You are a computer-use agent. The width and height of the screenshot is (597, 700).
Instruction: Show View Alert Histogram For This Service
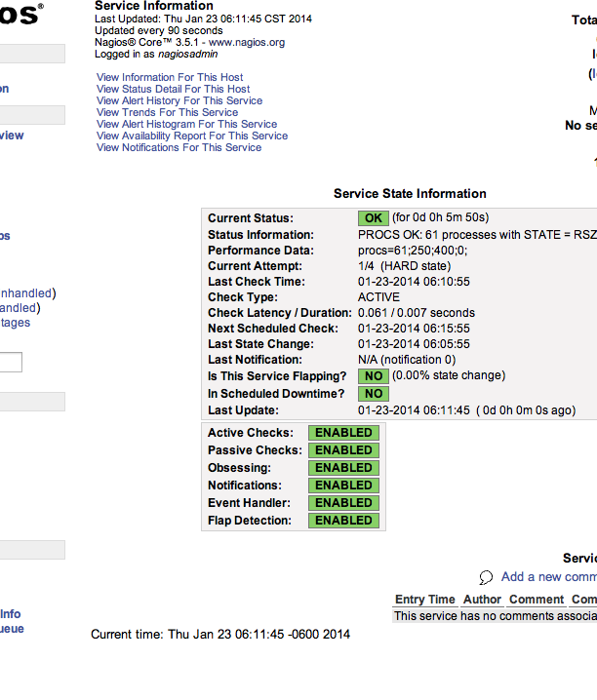186,124
